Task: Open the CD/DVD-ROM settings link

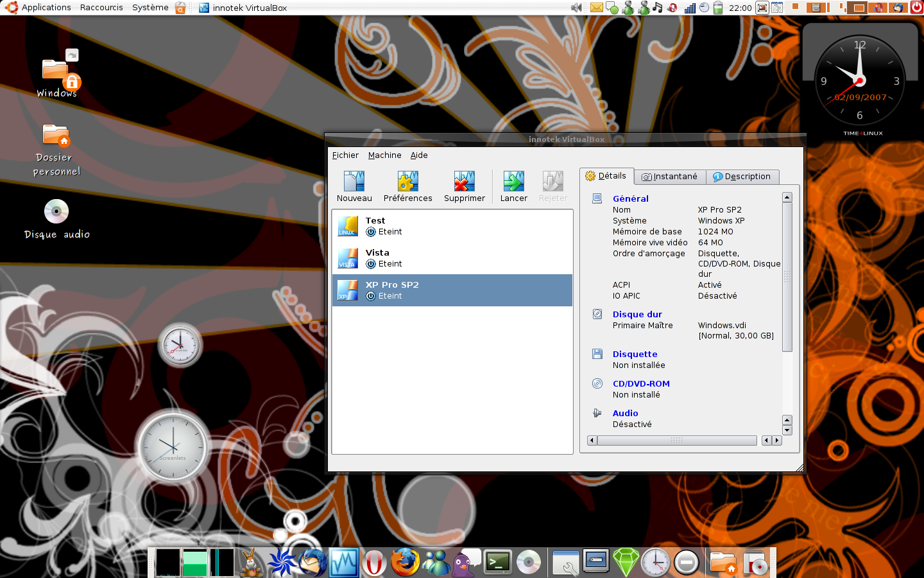Action: [x=641, y=384]
